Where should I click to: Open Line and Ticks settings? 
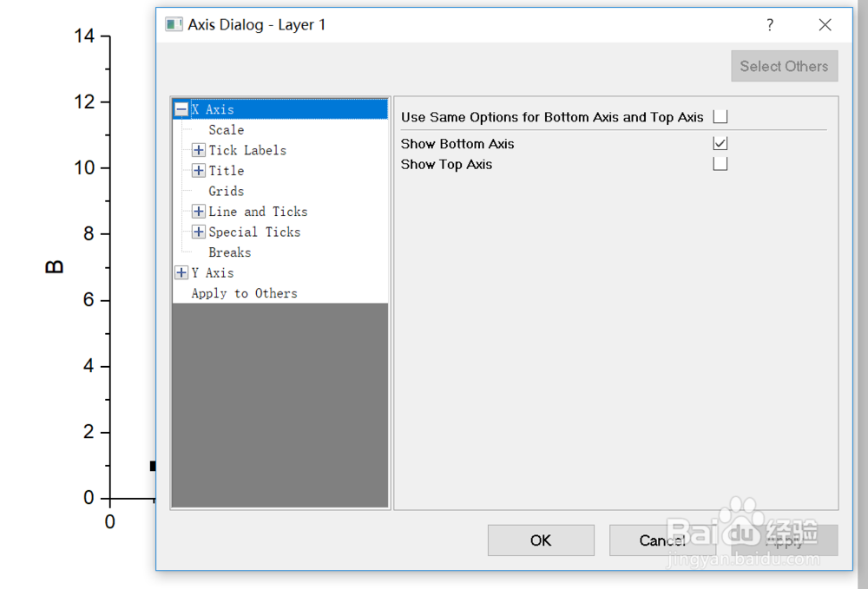point(258,212)
